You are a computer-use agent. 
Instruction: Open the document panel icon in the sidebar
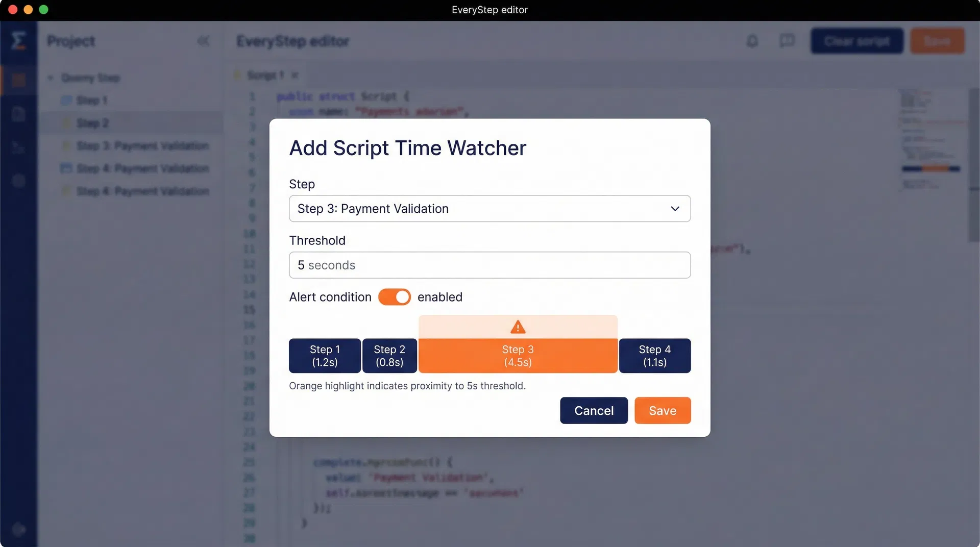pyautogui.click(x=19, y=114)
